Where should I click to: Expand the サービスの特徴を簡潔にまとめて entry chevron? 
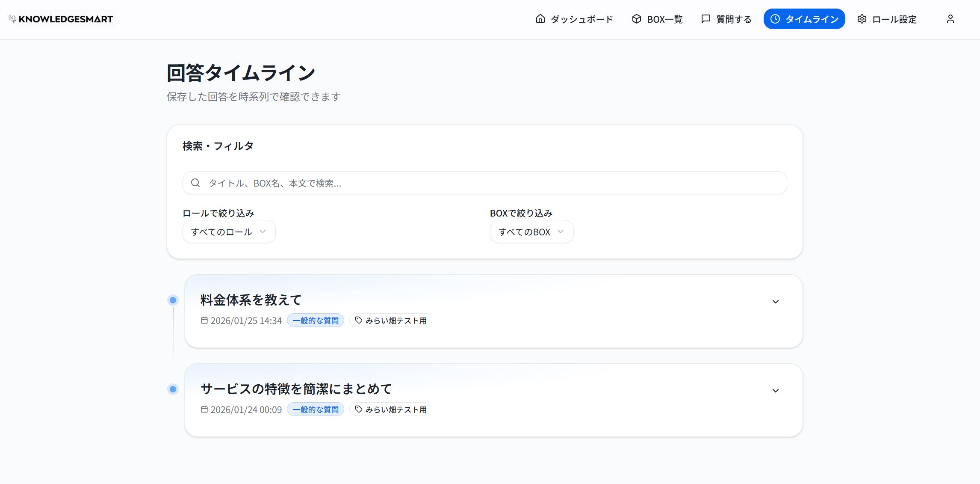[776, 390]
